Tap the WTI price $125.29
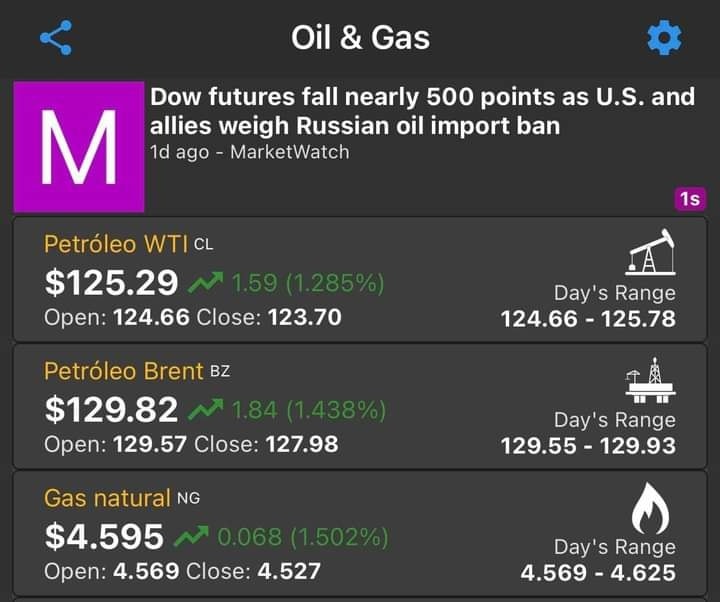Viewport: 720px width, 602px height. coord(112,283)
